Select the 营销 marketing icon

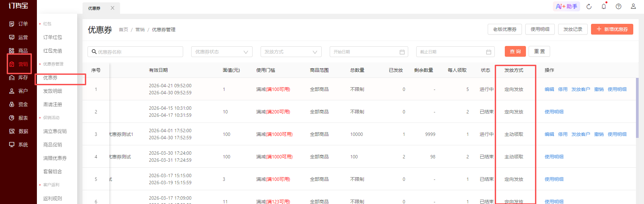(12, 64)
